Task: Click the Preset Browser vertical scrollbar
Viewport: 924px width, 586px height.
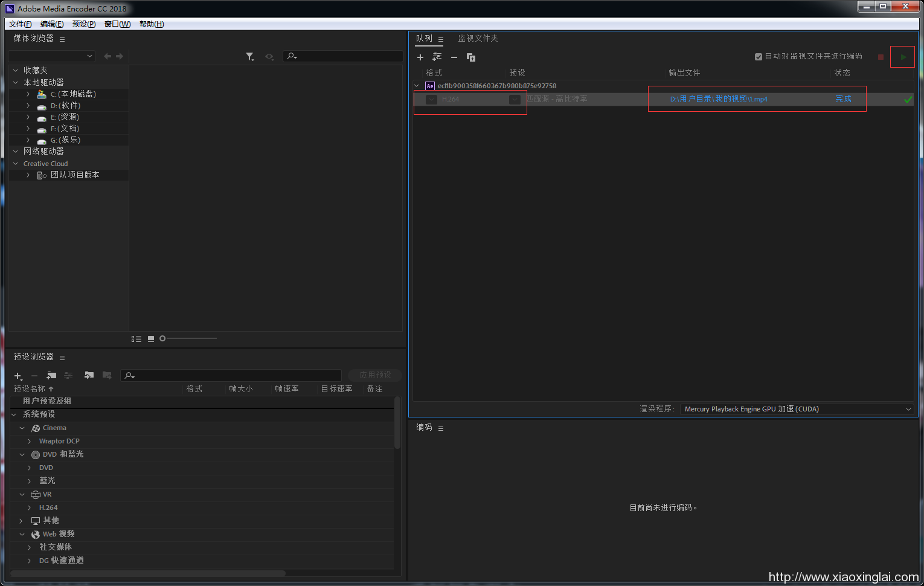Action: click(x=397, y=423)
